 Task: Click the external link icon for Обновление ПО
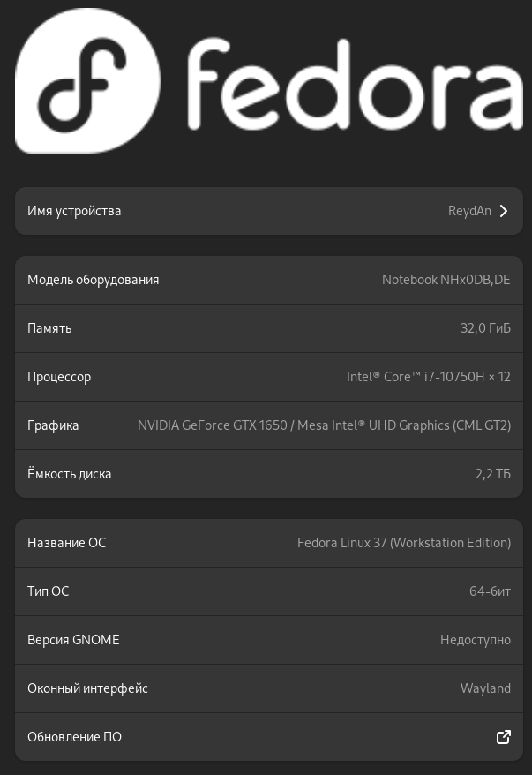pos(504,737)
